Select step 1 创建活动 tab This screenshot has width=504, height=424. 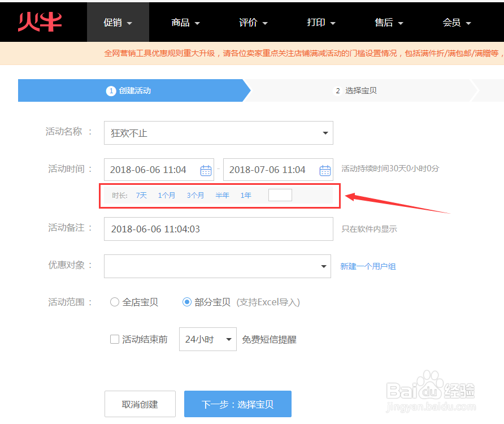pos(134,90)
